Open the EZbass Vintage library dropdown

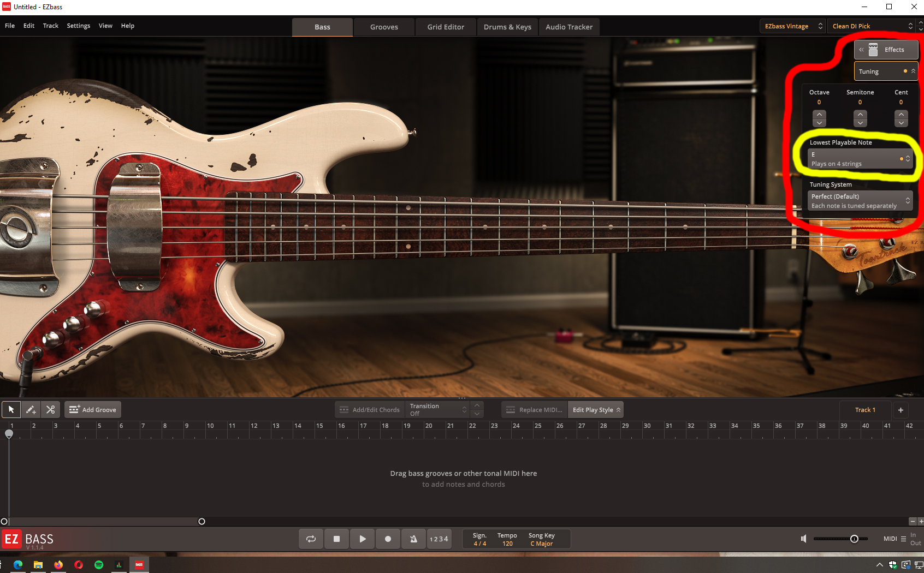(792, 26)
